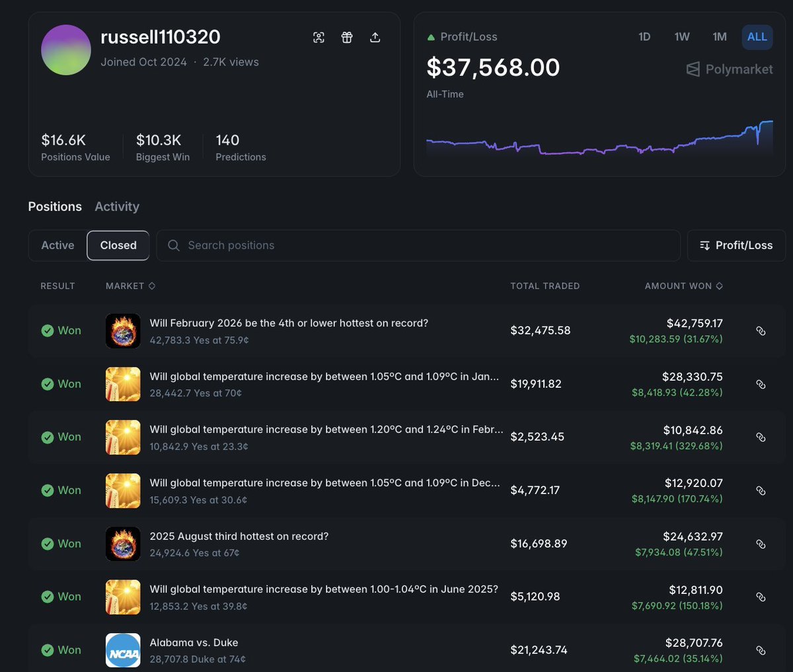793x672 pixels.
Task: Click link icon for $12,920.07 row
Action: (x=761, y=491)
